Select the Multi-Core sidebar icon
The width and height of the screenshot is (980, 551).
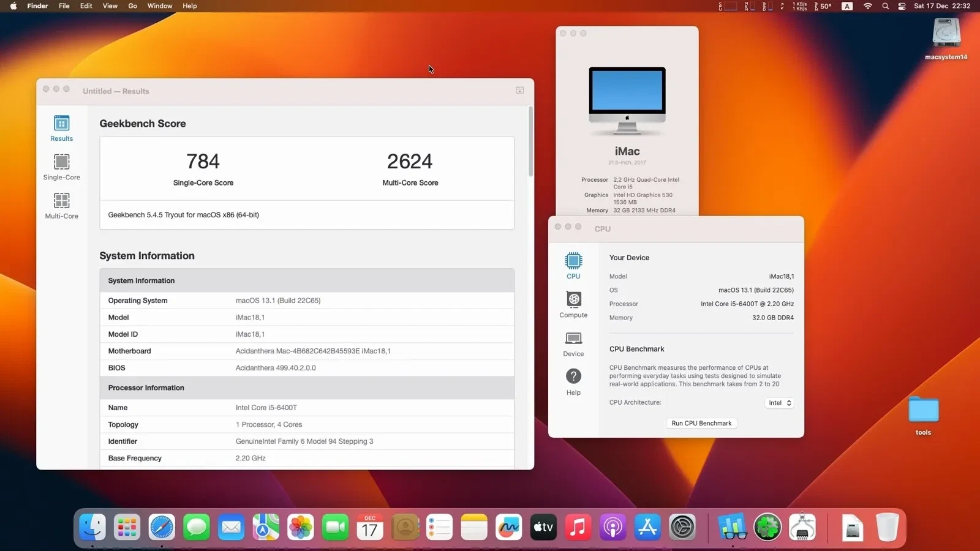point(61,206)
